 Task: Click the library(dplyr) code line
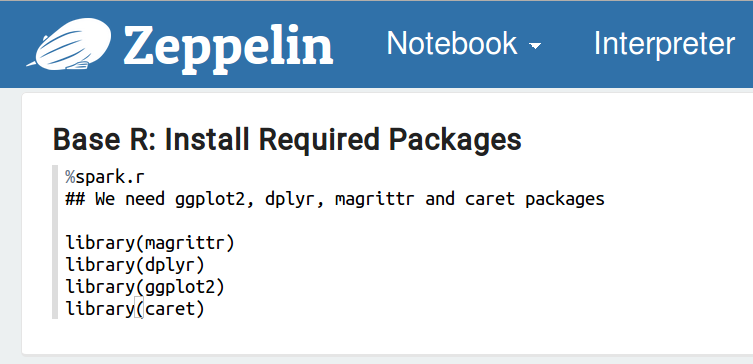point(135,265)
